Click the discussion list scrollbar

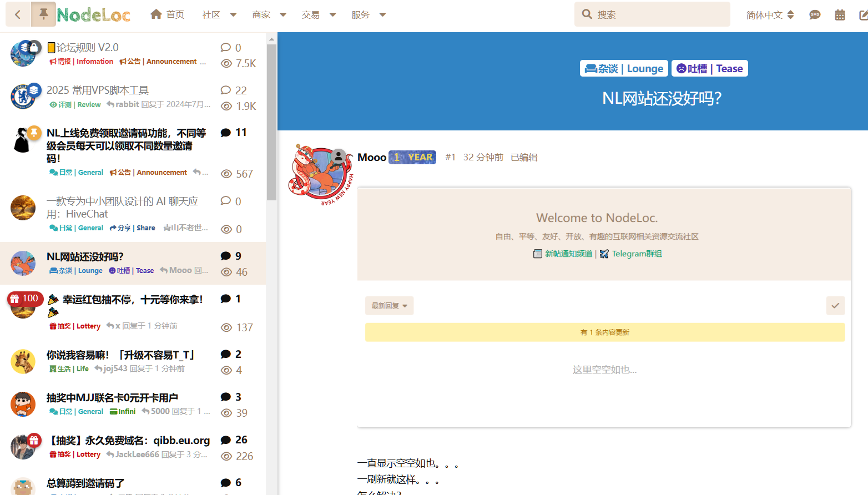(271, 122)
